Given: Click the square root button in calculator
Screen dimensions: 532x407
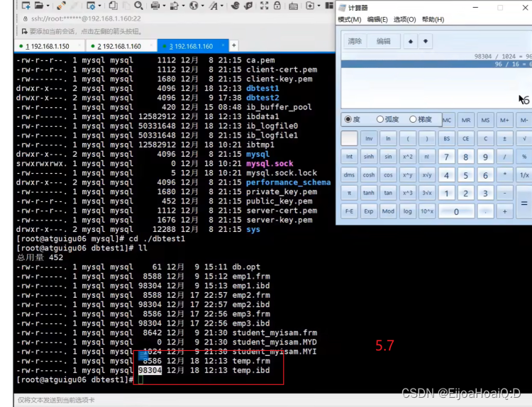Looking at the screenshot, I should [x=524, y=138].
